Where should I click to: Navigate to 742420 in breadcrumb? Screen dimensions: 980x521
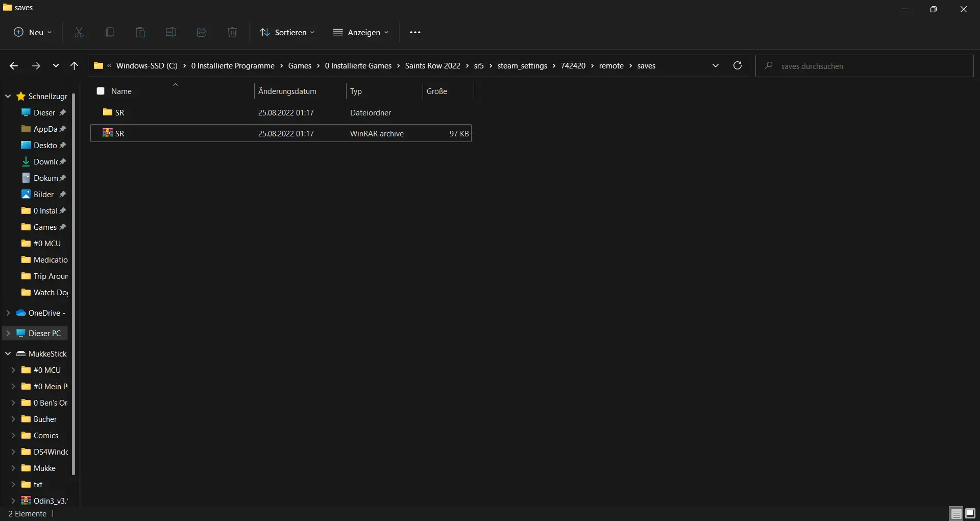pos(573,66)
